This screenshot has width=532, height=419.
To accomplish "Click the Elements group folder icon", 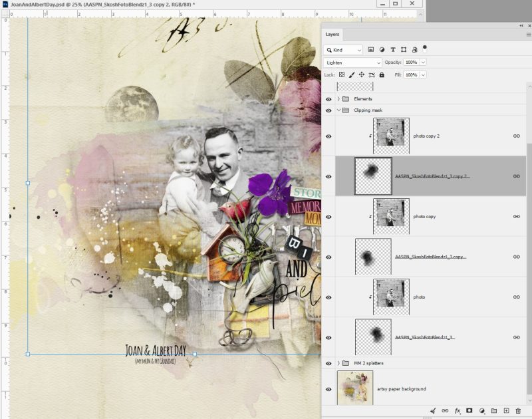I will 346,98.
